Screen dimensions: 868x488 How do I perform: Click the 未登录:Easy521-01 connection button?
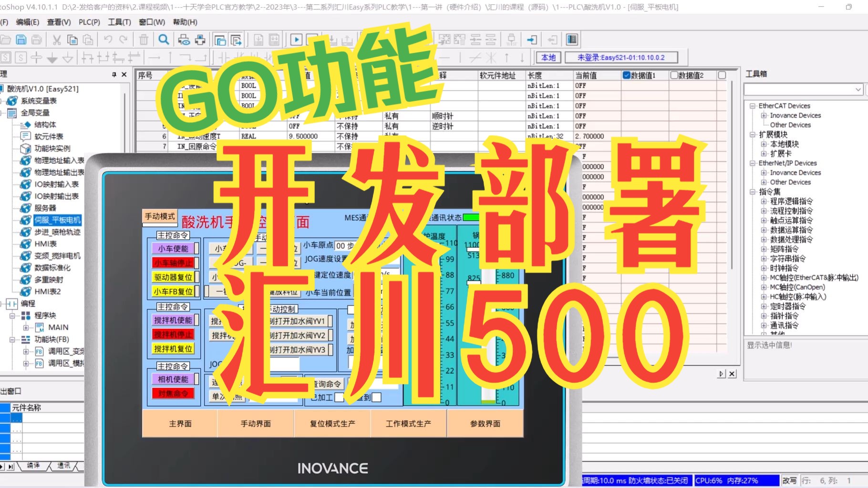[x=621, y=58]
